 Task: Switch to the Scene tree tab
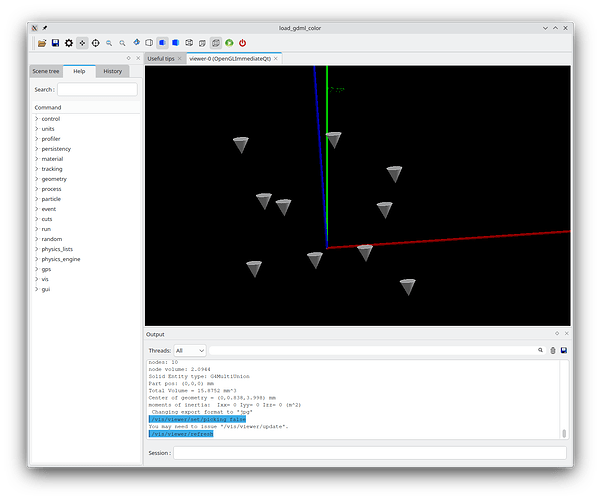pyautogui.click(x=46, y=71)
